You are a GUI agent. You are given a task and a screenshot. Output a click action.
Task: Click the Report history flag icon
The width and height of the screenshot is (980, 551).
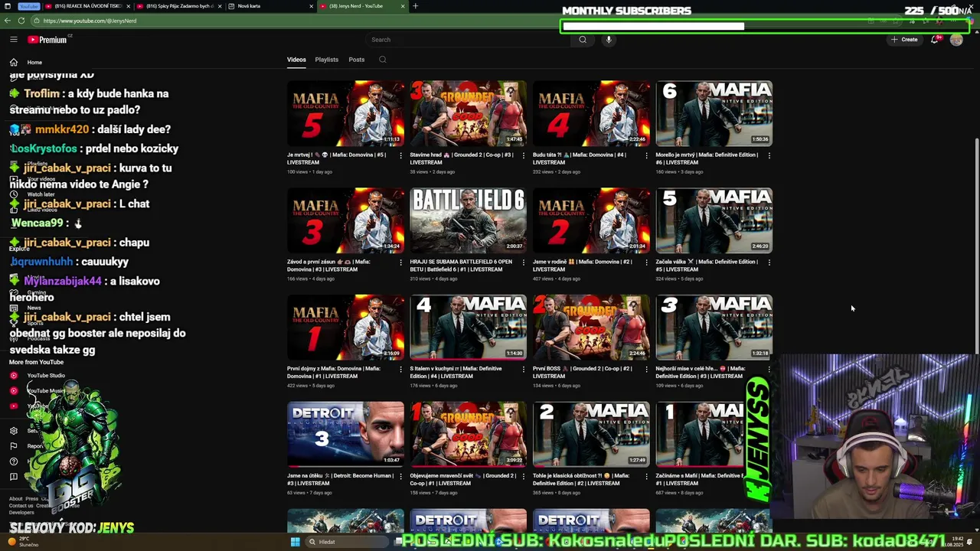pos(14,446)
